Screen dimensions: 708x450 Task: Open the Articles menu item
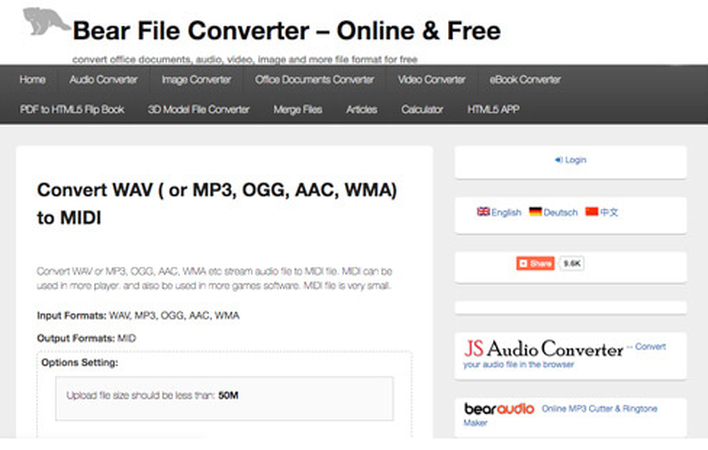362,109
